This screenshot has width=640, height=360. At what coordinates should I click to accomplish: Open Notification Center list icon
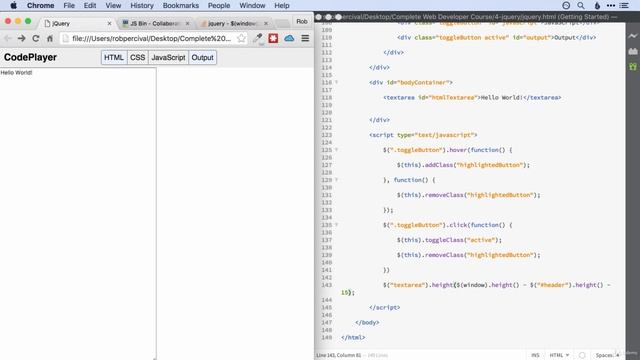(x=624, y=5)
